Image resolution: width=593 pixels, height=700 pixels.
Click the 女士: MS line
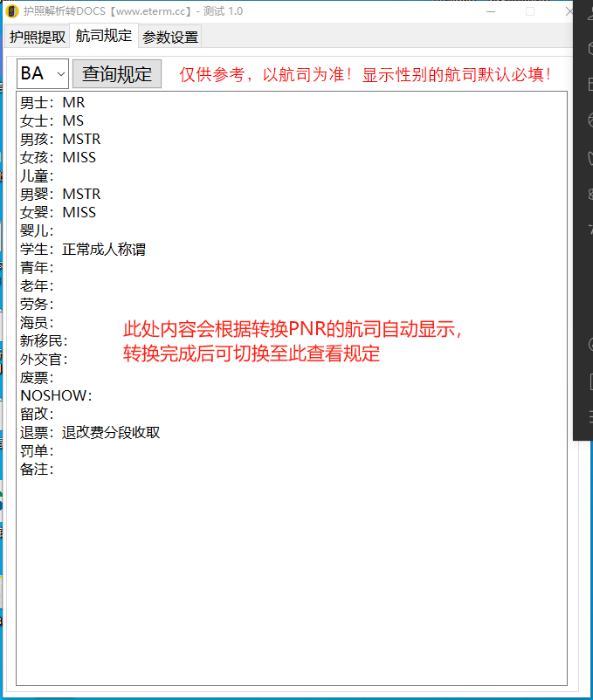52,121
